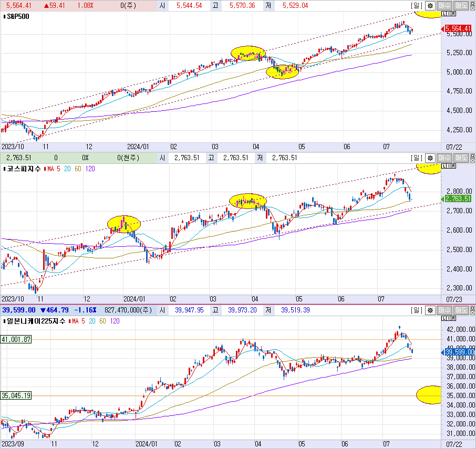Click the L axis icon on 코스피지수 chart

tap(443, 166)
